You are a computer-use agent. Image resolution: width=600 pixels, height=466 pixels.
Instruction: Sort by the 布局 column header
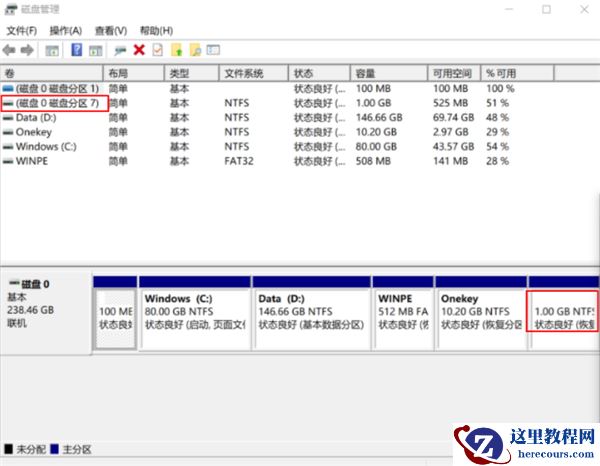tap(134, 73)
